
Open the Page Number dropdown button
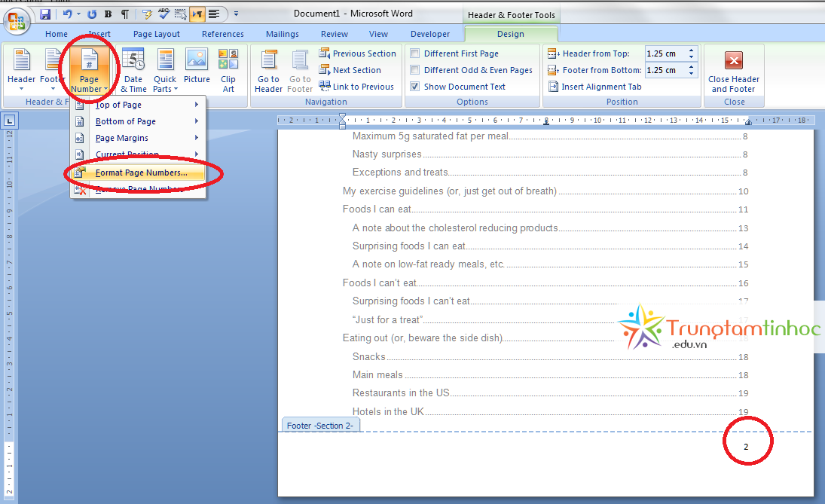coord(89,69)
